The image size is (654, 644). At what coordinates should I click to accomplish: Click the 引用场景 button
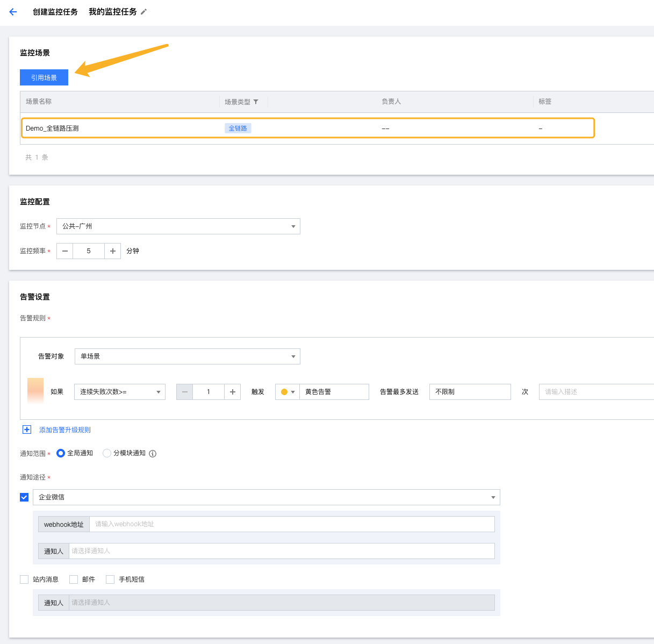pos(44,77)
